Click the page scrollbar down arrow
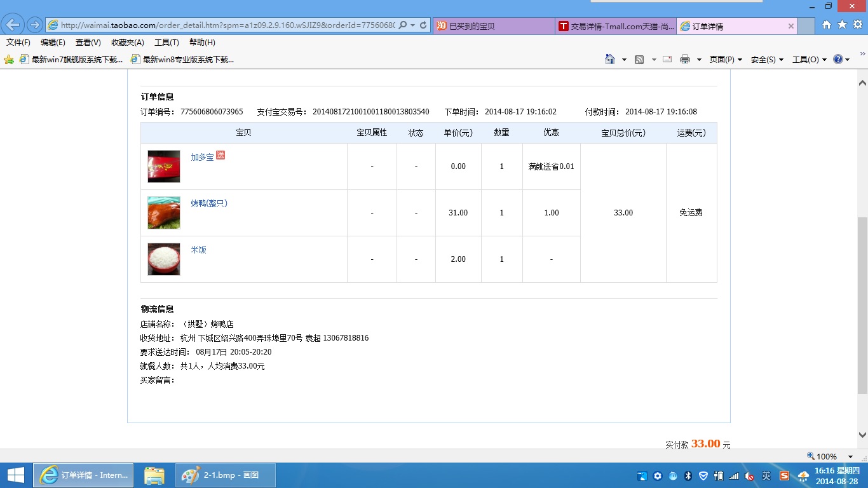Image resolution: width=868 pixels, height=488 pixels. tap(862, 435)
